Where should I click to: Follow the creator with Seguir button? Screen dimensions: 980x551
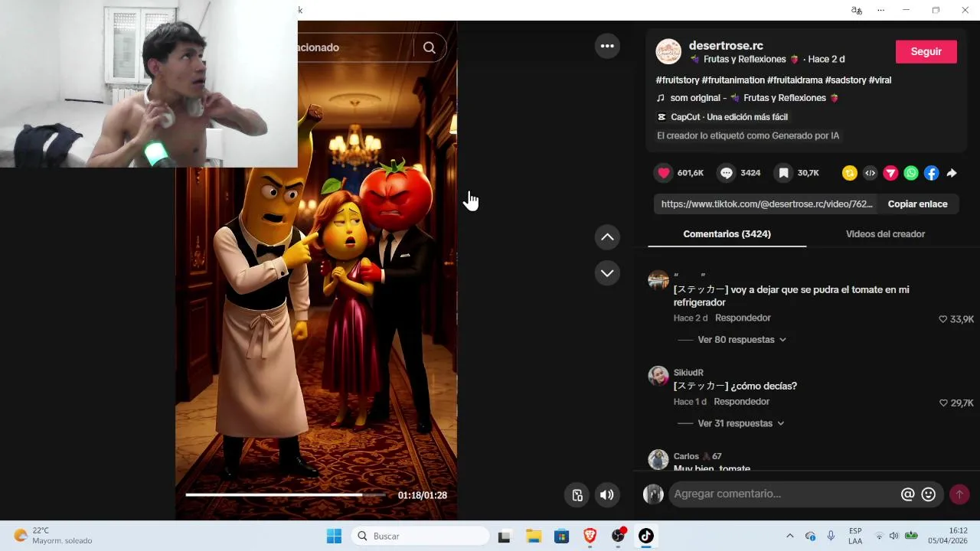[x=926, y=51]
